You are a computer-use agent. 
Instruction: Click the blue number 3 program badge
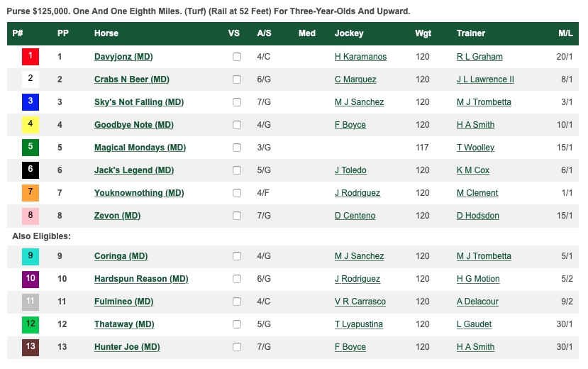point(30,102)
